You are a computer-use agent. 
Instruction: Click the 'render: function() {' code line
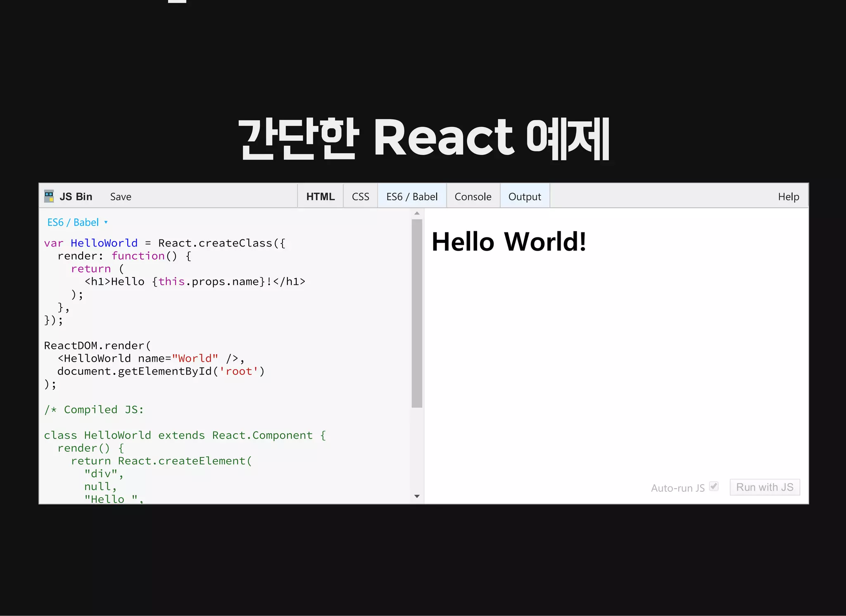pyautogui.click(x=124, y=256)
